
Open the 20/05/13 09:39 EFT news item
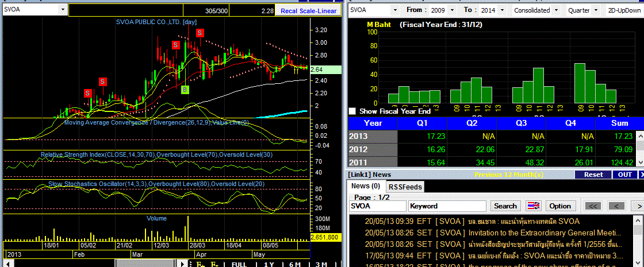pyautogui.click(x=472, y=222)
